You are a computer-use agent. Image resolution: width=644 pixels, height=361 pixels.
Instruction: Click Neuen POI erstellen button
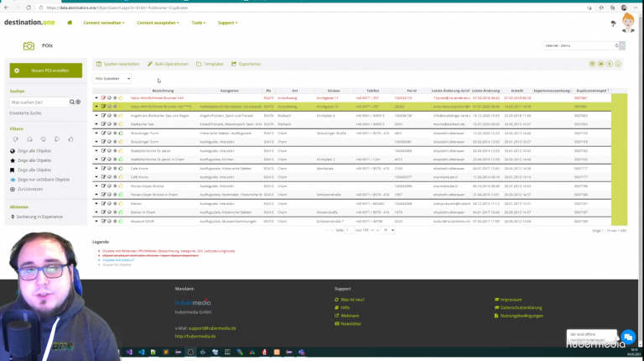coord(46,71)
